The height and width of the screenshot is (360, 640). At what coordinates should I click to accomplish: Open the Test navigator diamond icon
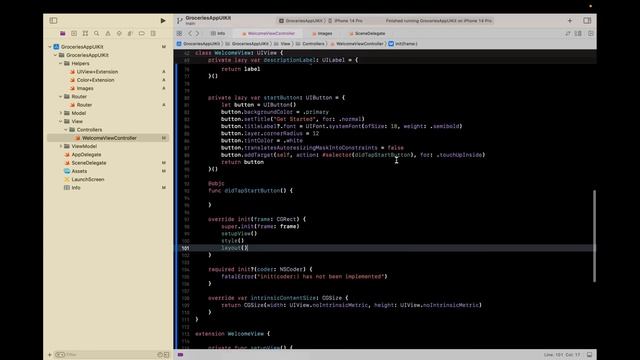pyautogui.click(x=119, y=33)
